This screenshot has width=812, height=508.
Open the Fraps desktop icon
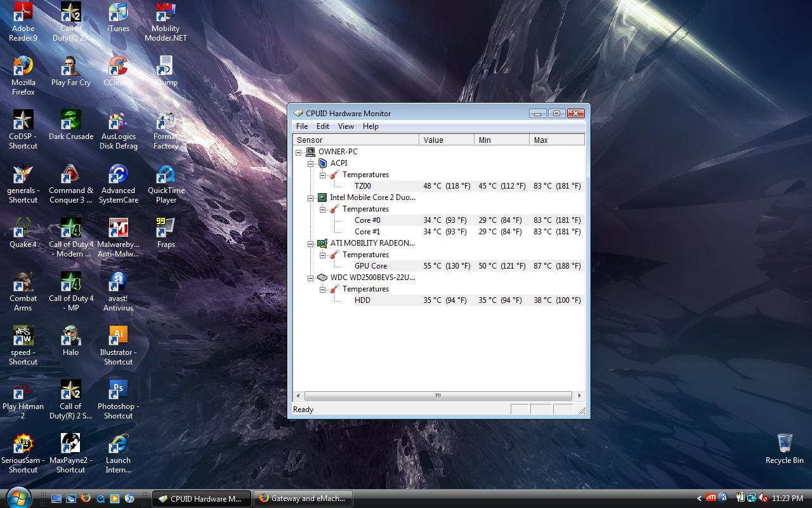pos(166,234)
